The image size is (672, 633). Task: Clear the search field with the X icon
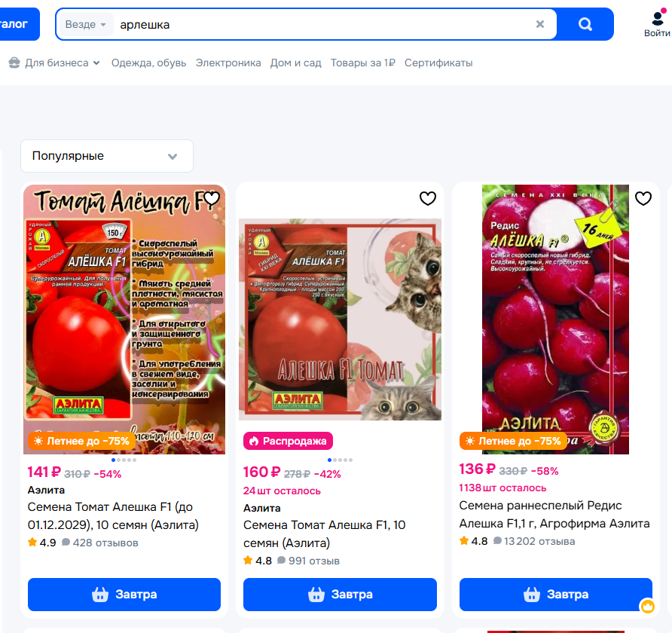pos(540,24)
